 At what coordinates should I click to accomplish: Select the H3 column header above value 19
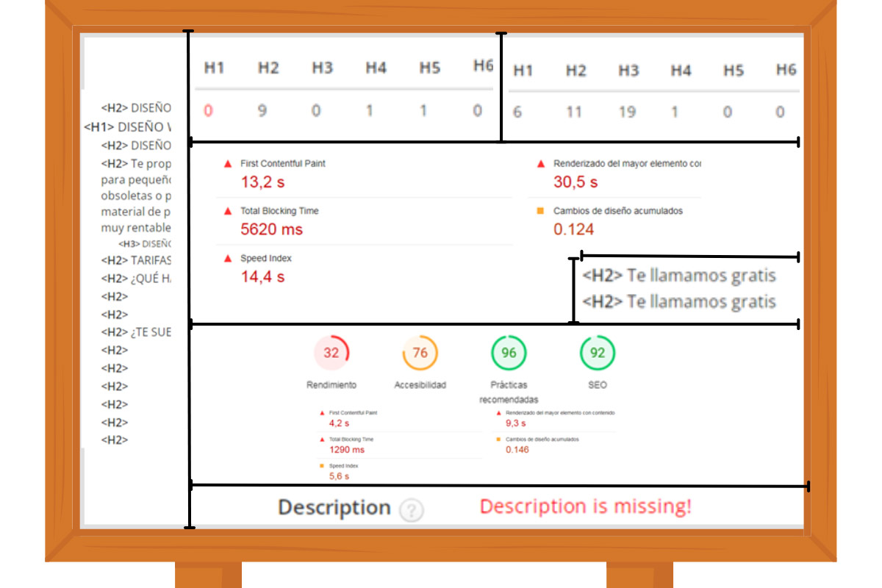[x=628, y=71]
